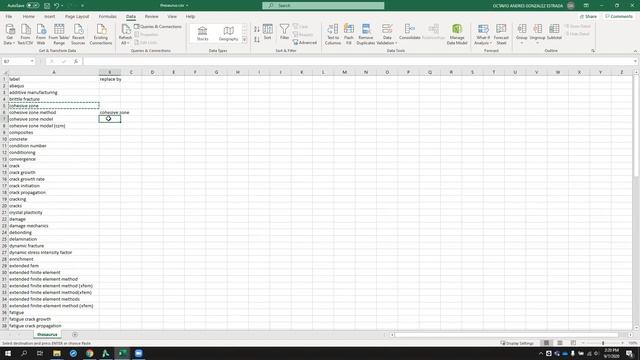Sort Z to A descending
The height and width of the screenshot is (360, 640).
pyautogui.click(x=257, y=40)
